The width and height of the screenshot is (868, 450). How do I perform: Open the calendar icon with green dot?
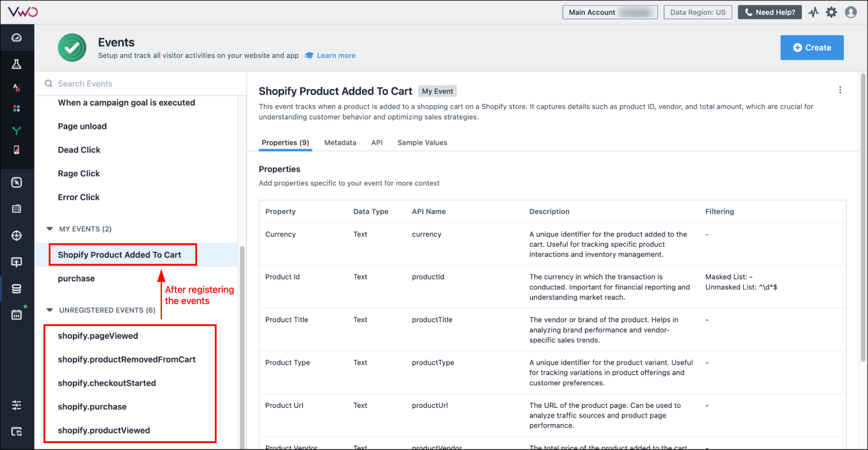click(x=17, y=314)
